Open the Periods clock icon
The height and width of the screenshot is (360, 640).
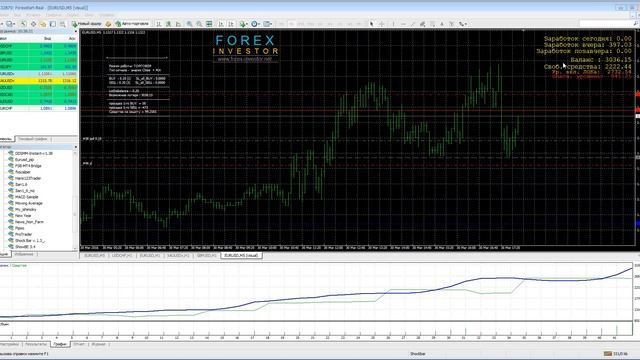(254, 24)
